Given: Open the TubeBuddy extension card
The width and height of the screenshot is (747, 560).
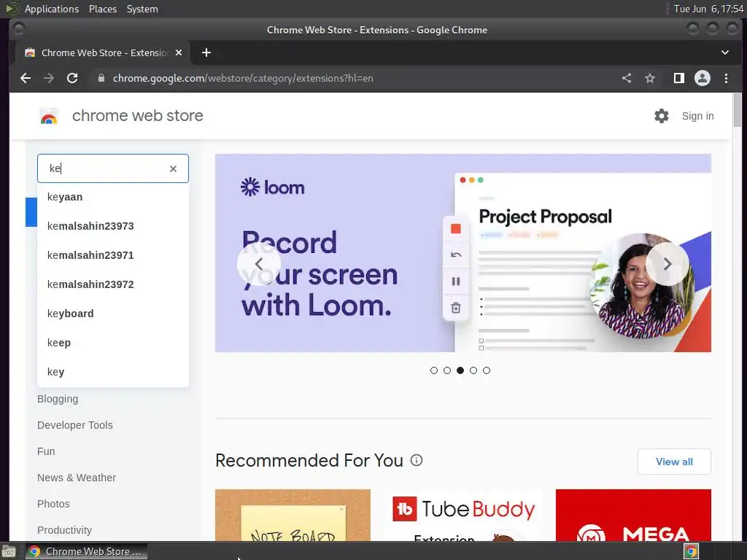Looking at the screenshot, I should (463, 516).
